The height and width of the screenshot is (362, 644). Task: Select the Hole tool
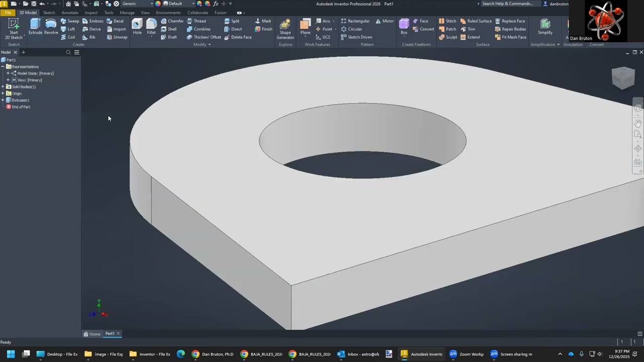tap(137, 27)
